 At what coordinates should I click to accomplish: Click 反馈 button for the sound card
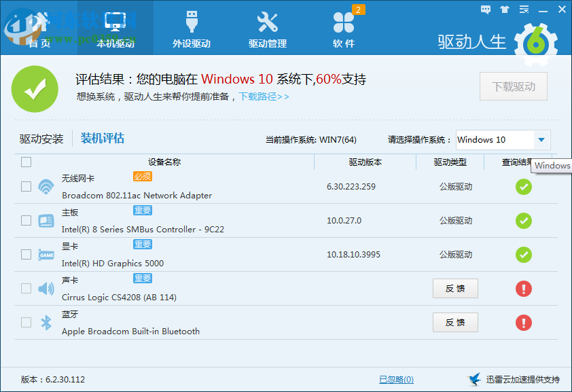click(x=455, y=288)
